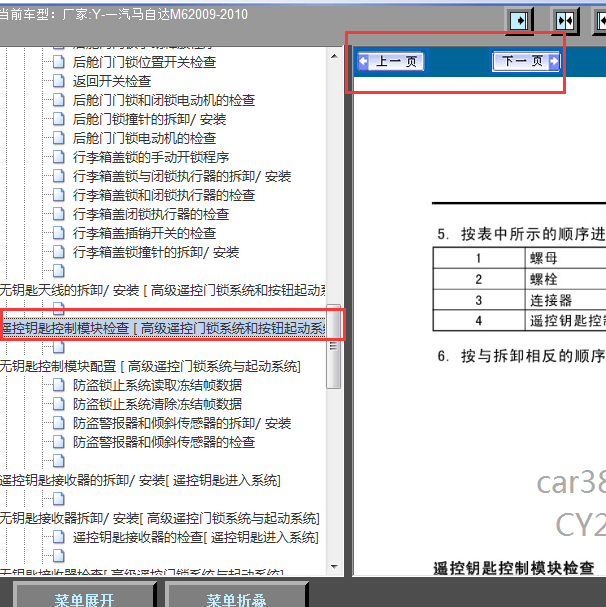The image size is (606, 607).
Task: Click the 下一页 next page button
Action: pyautogui.click(x=526, y=61)
